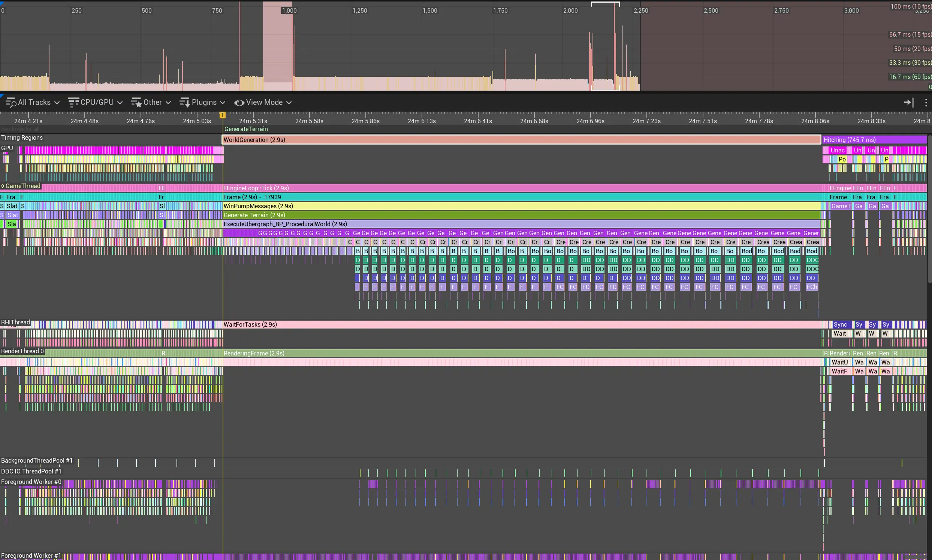Expand the Other tracks dropdown

151,102
